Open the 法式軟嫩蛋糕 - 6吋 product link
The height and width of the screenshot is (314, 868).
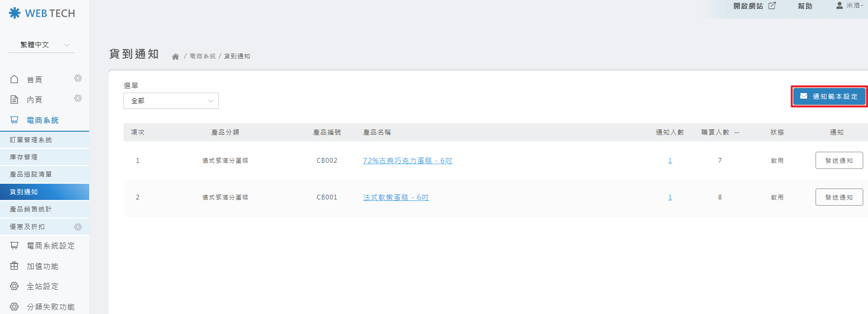[395, 198]
